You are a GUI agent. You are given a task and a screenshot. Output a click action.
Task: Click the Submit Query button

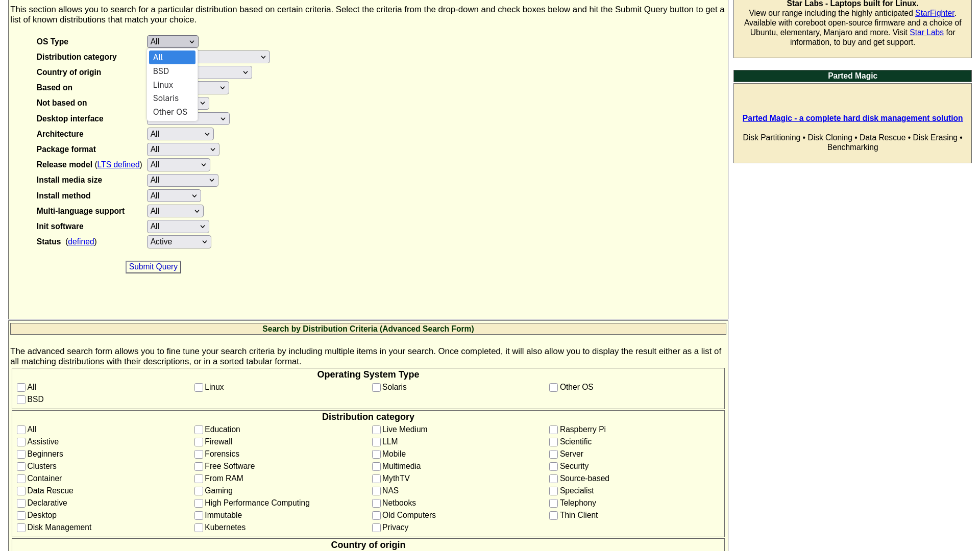(x=153, y=267)
